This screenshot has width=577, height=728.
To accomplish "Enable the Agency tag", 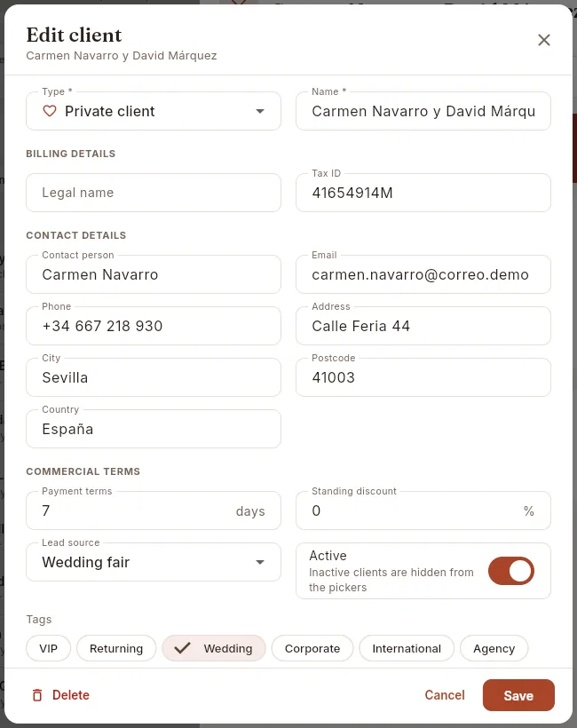I will [x=494, y=648].
